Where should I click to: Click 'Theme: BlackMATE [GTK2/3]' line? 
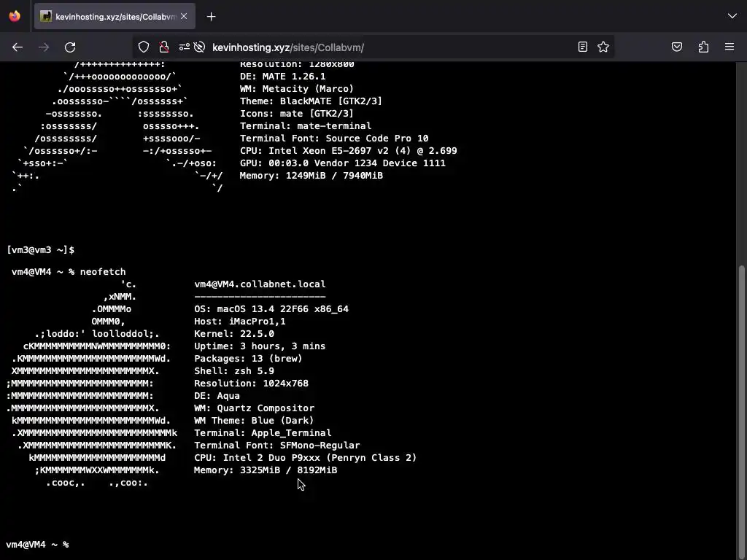coord(311,101)
